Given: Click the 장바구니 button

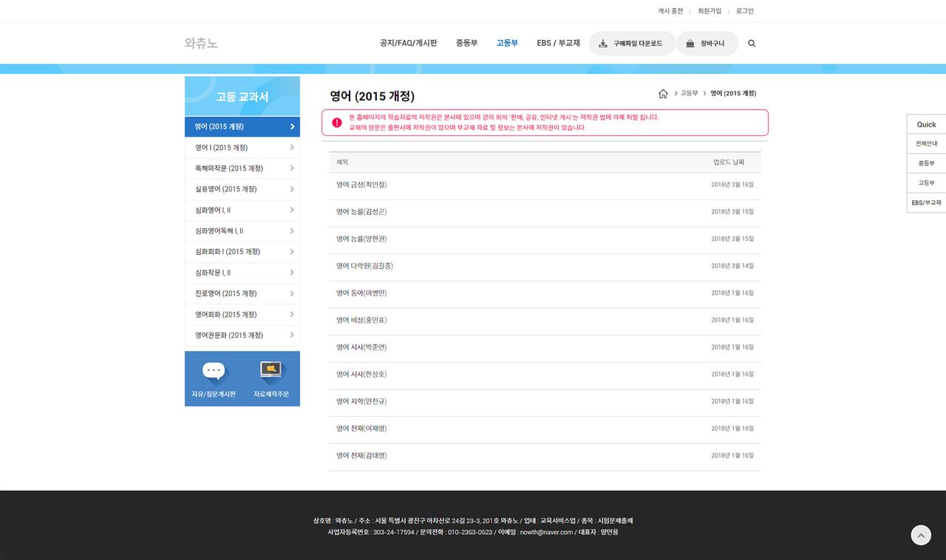Looking at the screenshot, I should [x=707, y=44].
